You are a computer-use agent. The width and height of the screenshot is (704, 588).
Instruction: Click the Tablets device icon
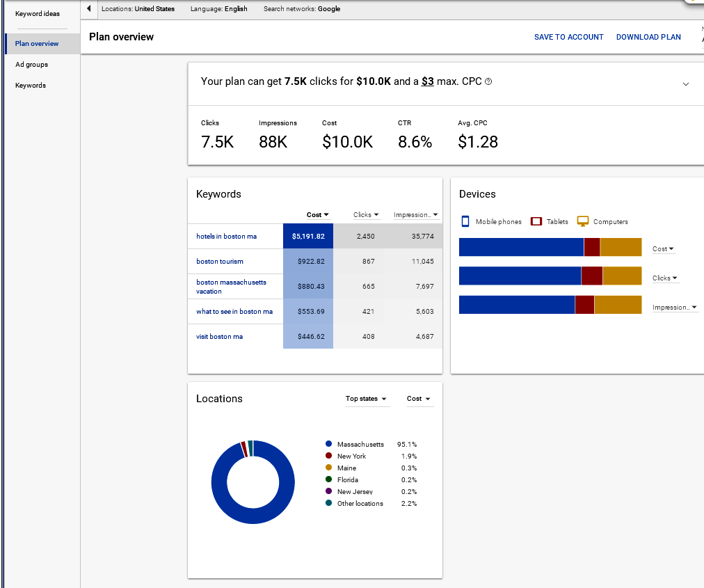coord(536,221)
